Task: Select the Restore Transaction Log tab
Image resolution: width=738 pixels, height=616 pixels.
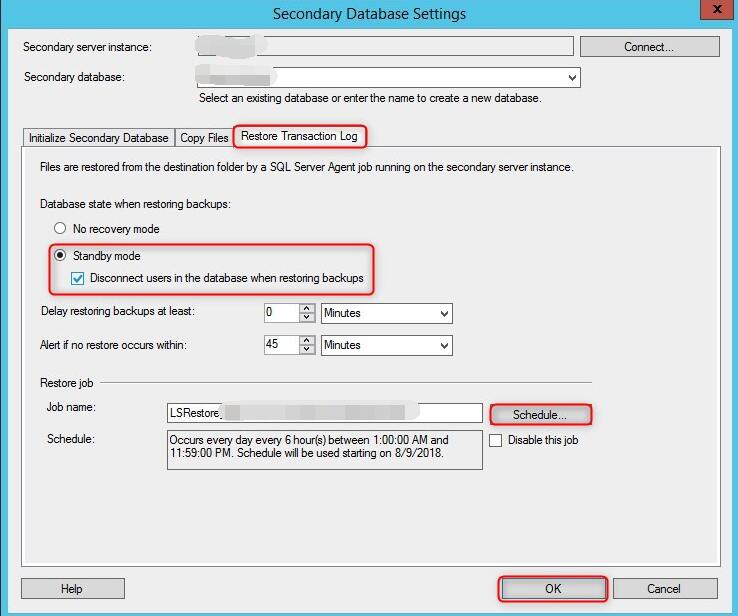Action: tap(299, 136)
